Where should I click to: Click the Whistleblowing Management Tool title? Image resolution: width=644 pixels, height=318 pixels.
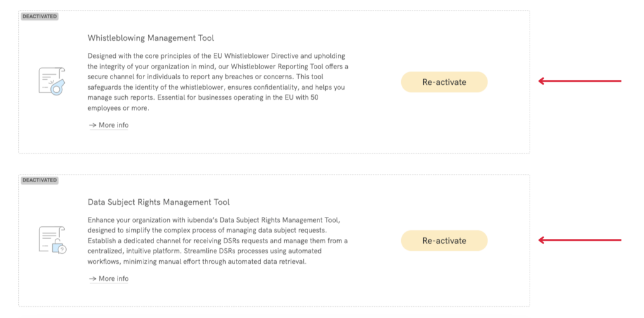coord(150,38)
